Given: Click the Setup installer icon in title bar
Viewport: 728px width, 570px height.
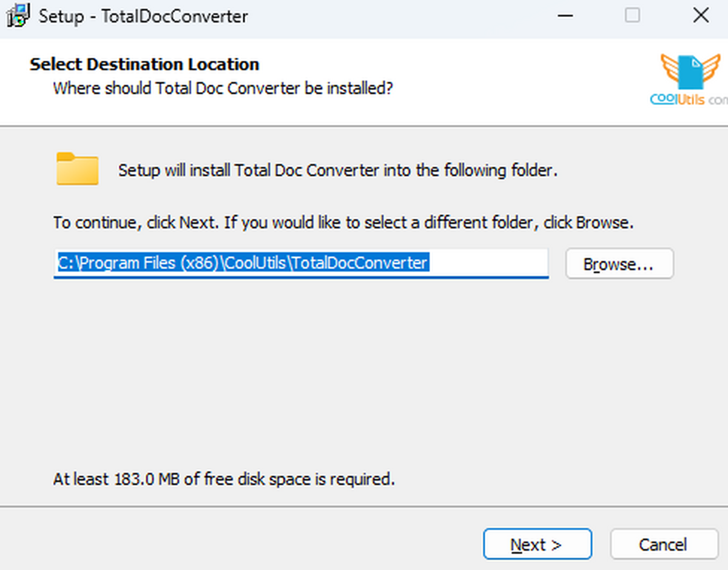Looking at the screenshot, I should pos(18,16).
